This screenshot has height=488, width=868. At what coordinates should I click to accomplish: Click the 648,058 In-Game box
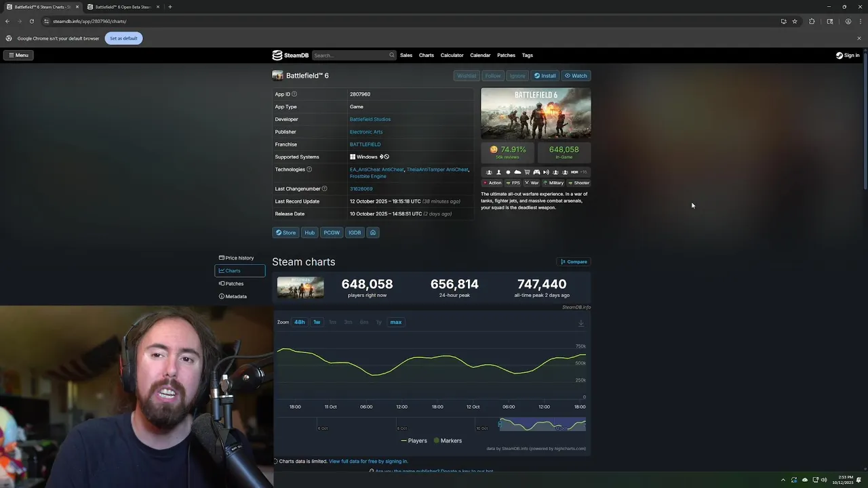564,152
